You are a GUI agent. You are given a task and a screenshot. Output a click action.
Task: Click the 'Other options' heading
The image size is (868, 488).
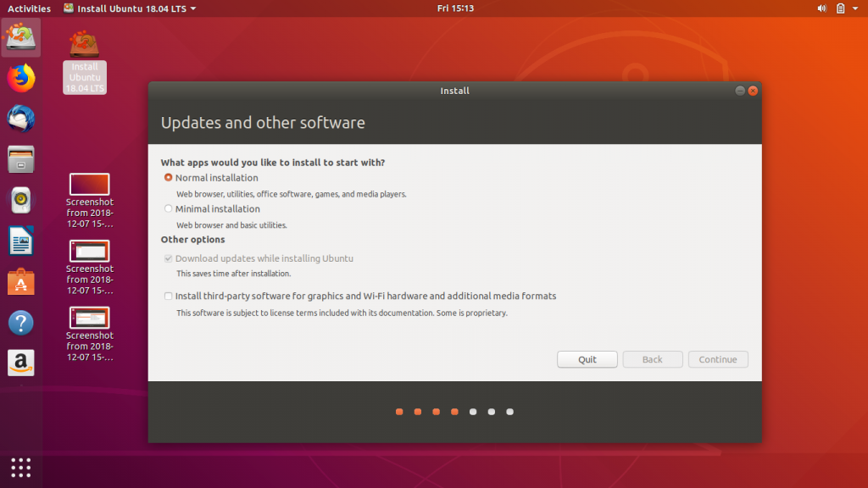[x=192, y=240]
